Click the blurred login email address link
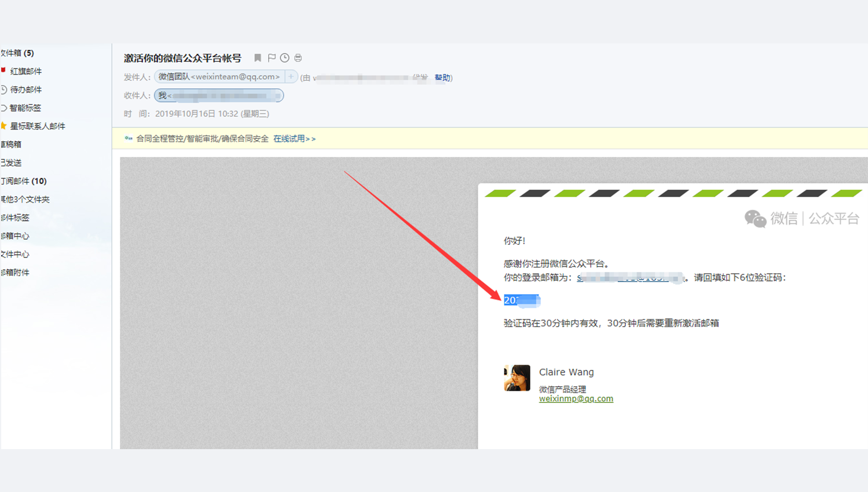Viewport: 868px width, 492px height. 631,278
